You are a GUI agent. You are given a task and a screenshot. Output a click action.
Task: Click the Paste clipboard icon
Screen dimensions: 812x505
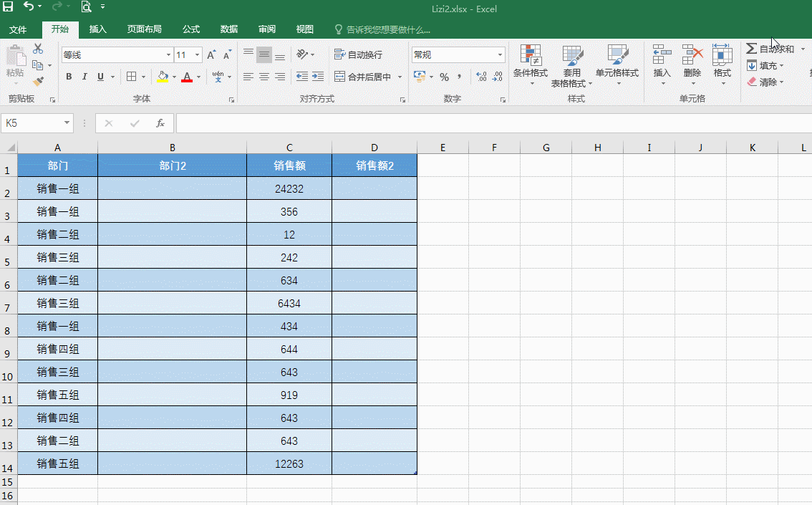[16, 55]
